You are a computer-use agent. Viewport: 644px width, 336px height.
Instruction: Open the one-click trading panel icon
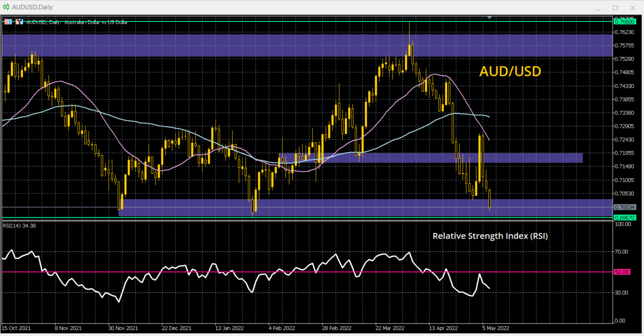8,22
